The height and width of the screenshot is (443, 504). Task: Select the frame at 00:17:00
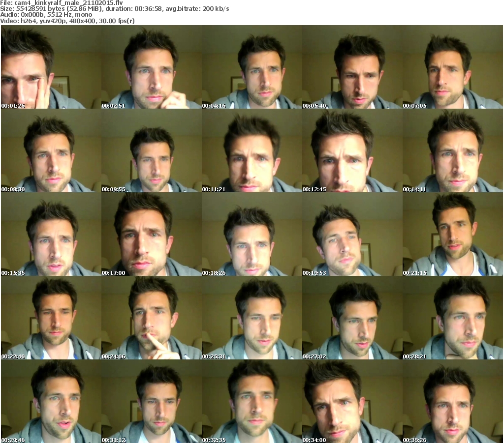[152, 235]
